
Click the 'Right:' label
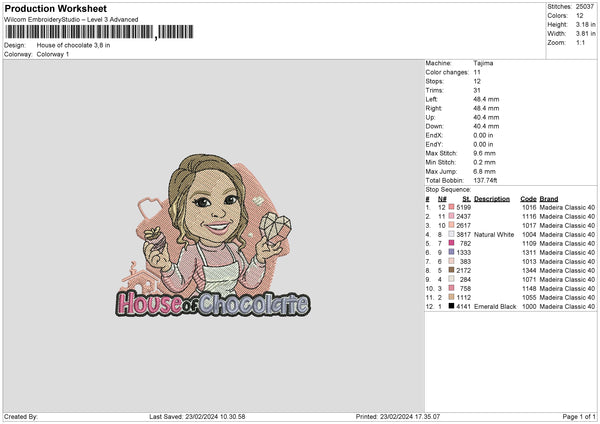(x=434, y=108)
